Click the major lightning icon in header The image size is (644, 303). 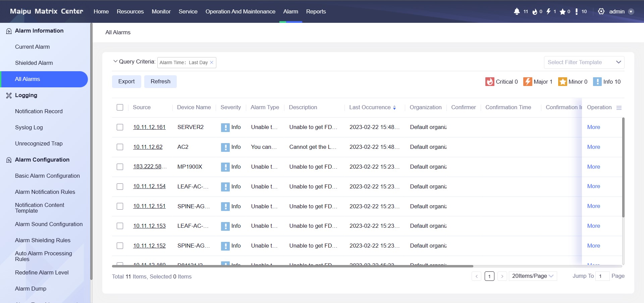tap(549, 11)
